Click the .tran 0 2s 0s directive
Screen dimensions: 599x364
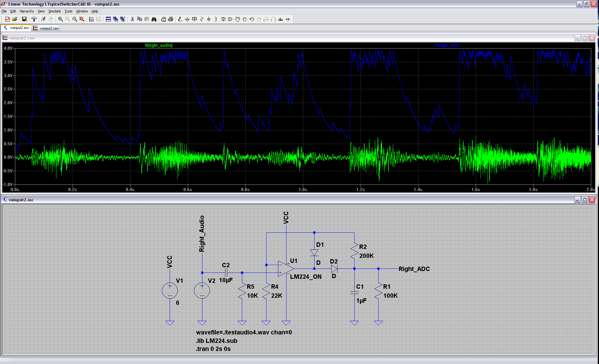click(213, 349)
